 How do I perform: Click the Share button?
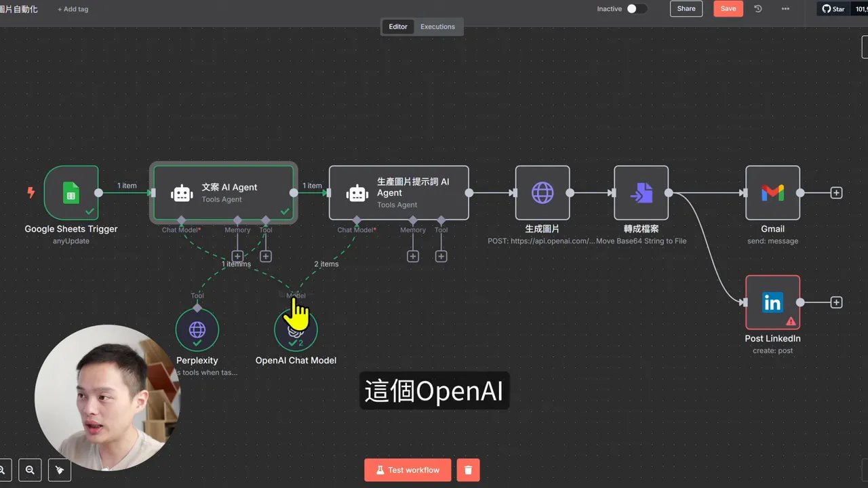tap(686, 9)
